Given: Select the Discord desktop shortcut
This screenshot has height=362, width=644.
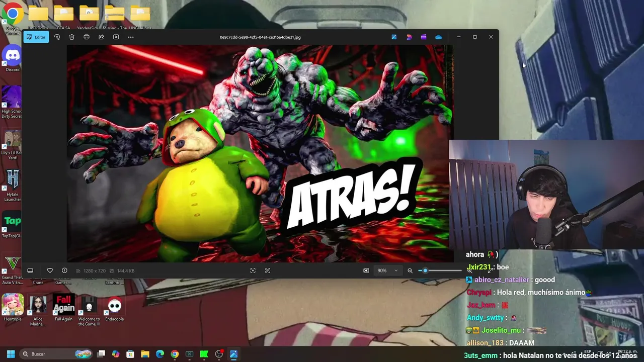Looking at the screenshot, I should coord(13,58).
